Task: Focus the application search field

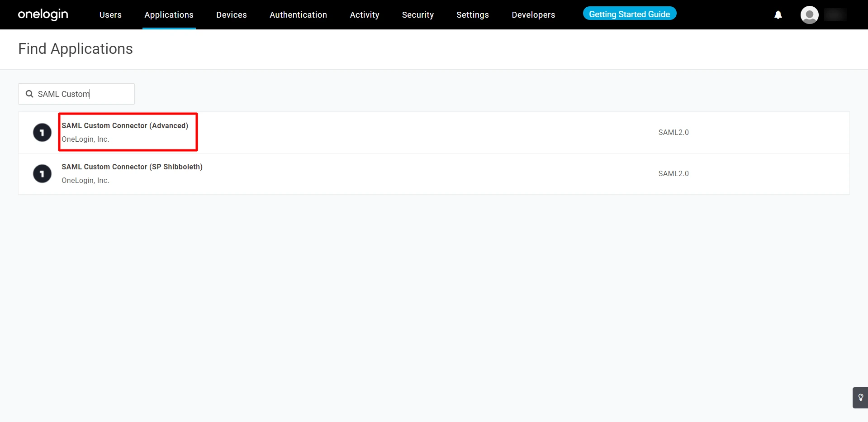Action: click(x=76, y=94)
